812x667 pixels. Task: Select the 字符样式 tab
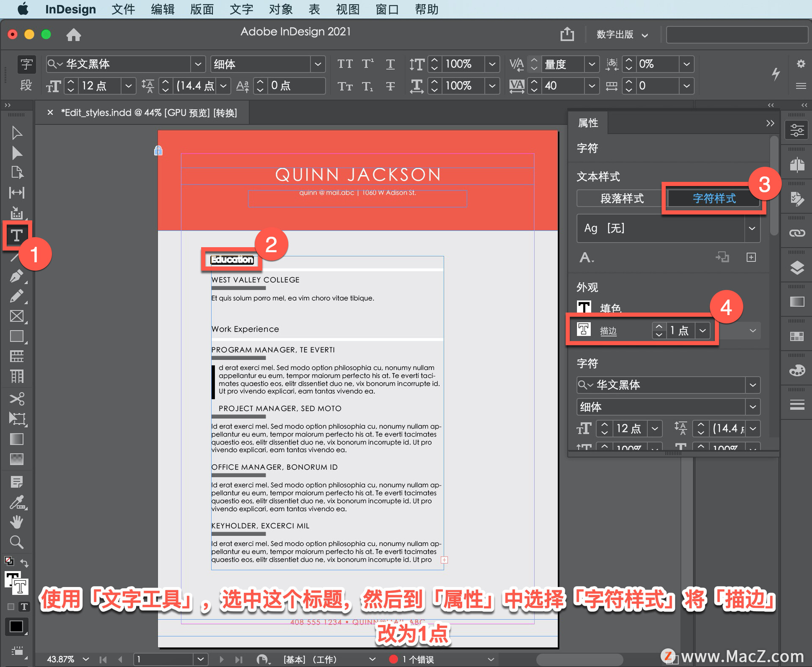[714, 198]
